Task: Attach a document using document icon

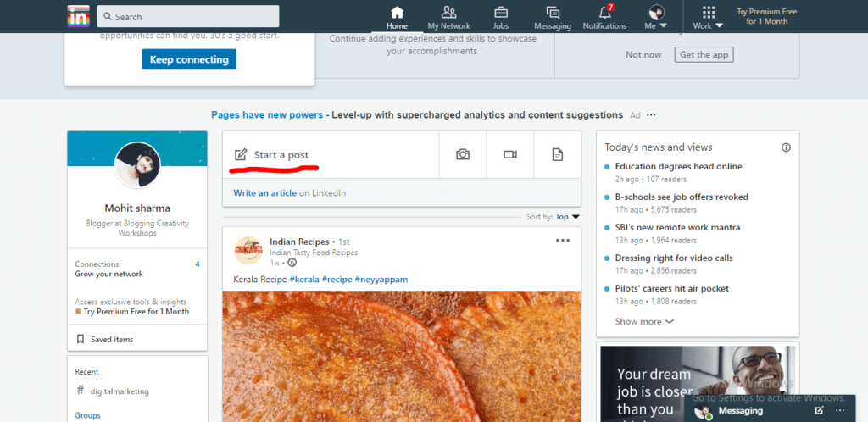Action: pos(558,155)
